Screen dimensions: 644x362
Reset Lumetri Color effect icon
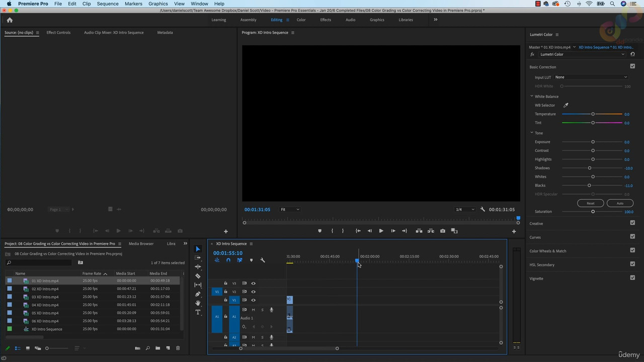pyautogui.click(x=632, y=54)
